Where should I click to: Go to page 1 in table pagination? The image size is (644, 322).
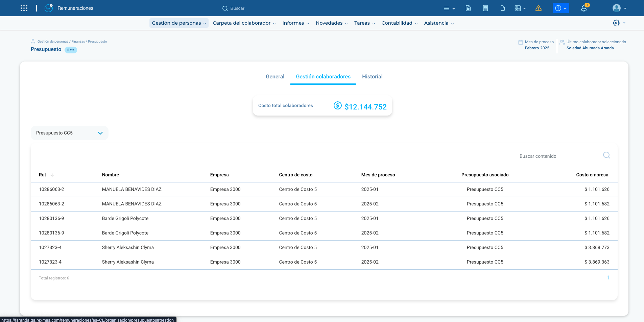[608, 278]
